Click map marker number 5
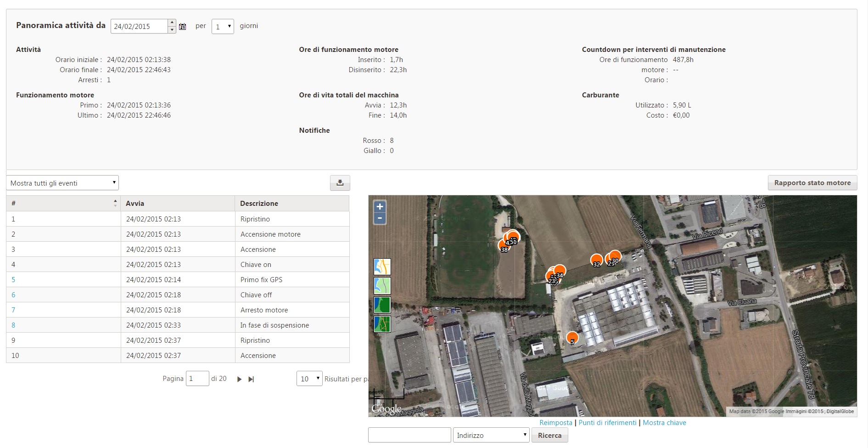The height and width of the screenshot is (448, 868). [x=572, y=338]
